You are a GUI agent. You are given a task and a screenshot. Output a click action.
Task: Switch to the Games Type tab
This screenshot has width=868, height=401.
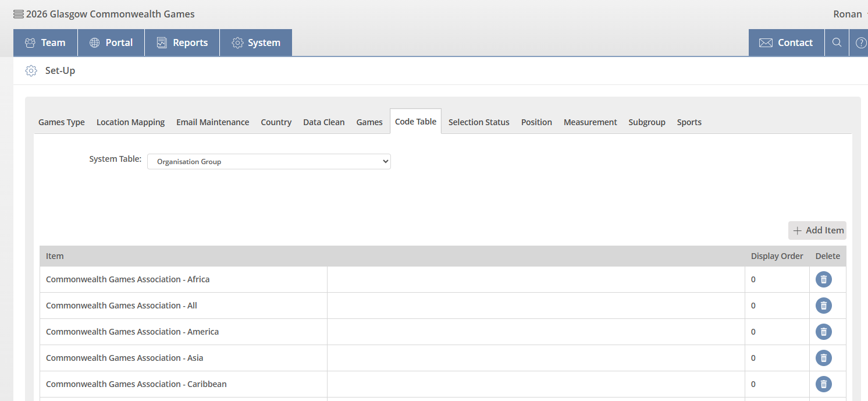[62, 122]
